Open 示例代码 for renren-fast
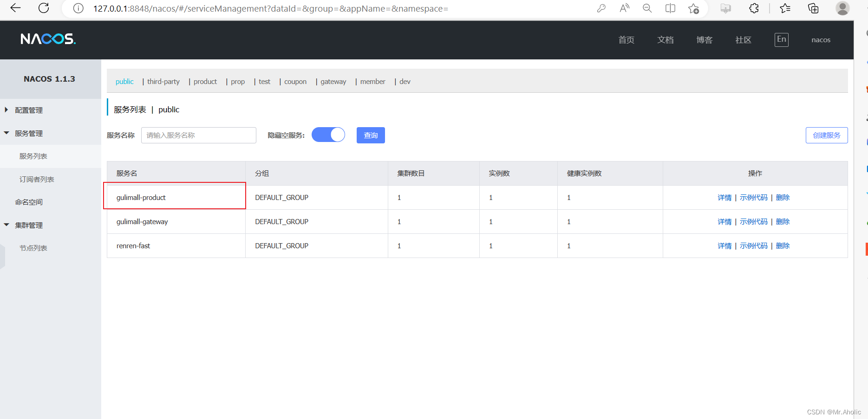This screenshot has height=419, width=868. 754,246
